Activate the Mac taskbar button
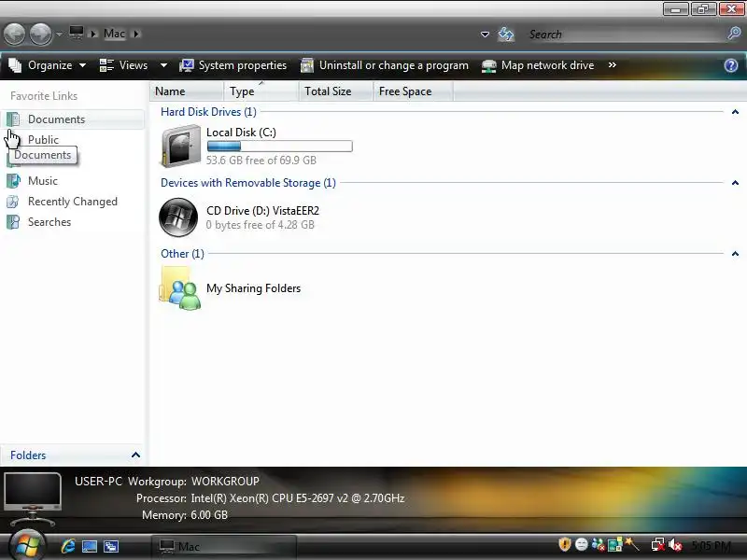 [x=223, y=546]
